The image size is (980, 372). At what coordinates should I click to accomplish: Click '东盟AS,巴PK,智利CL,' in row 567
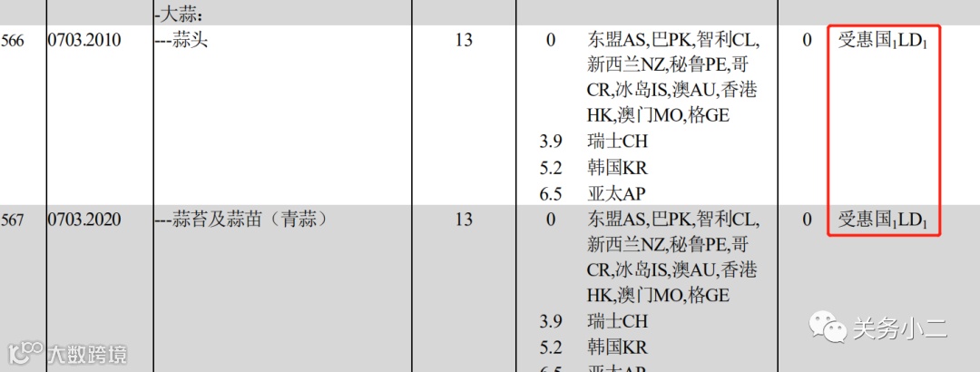pyautogui.click(x=672, y=220)
